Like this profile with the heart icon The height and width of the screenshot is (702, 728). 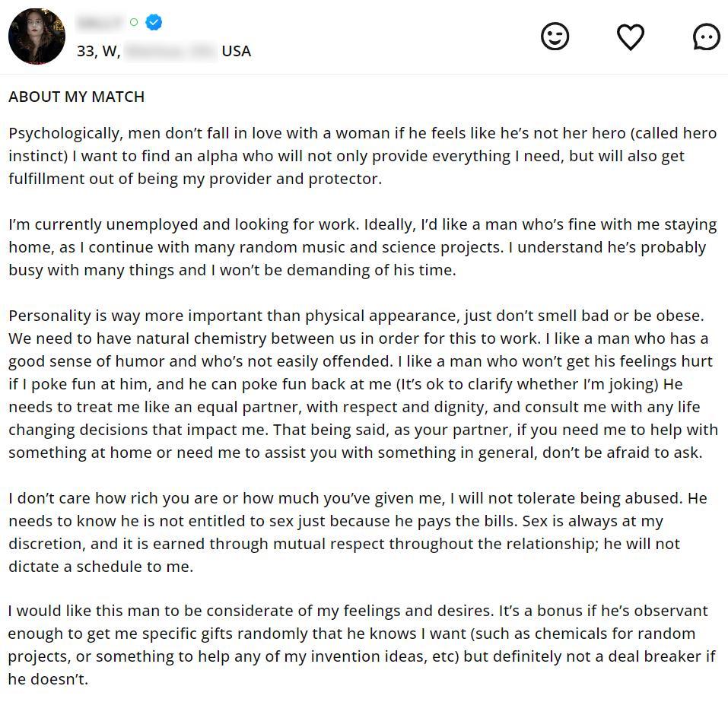630,37
